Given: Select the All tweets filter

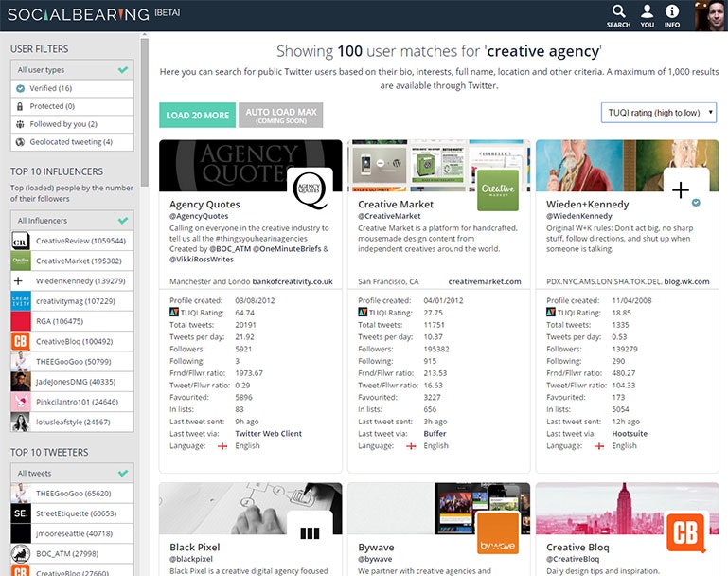Looking at the screenshot, I should [x=72, y=473].
